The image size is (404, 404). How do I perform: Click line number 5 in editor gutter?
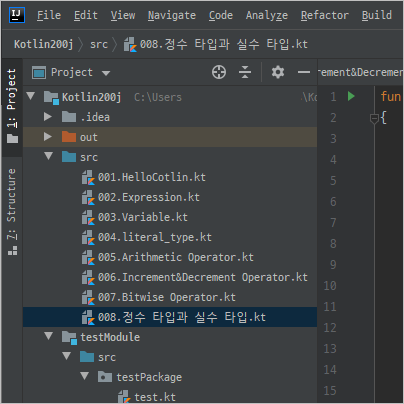(333, 181)
